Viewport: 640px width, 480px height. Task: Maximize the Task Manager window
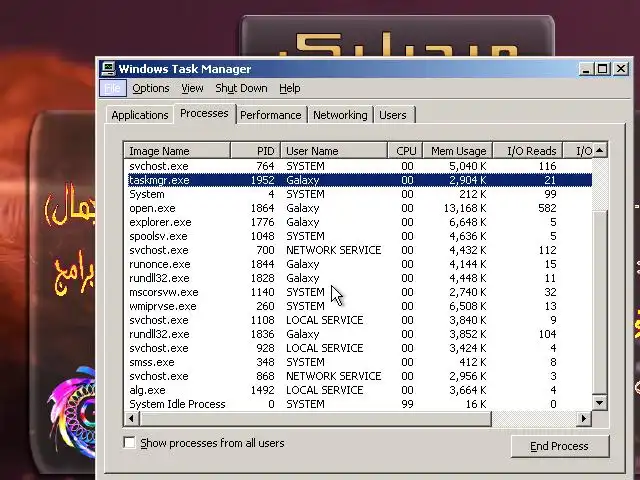coord(603,69)
